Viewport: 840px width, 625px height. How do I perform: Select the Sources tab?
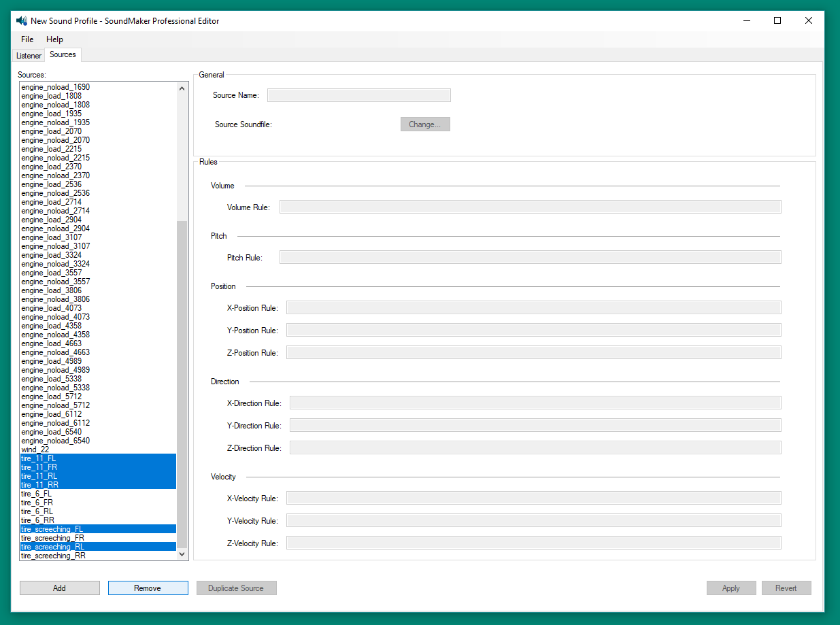pos(63,54)
